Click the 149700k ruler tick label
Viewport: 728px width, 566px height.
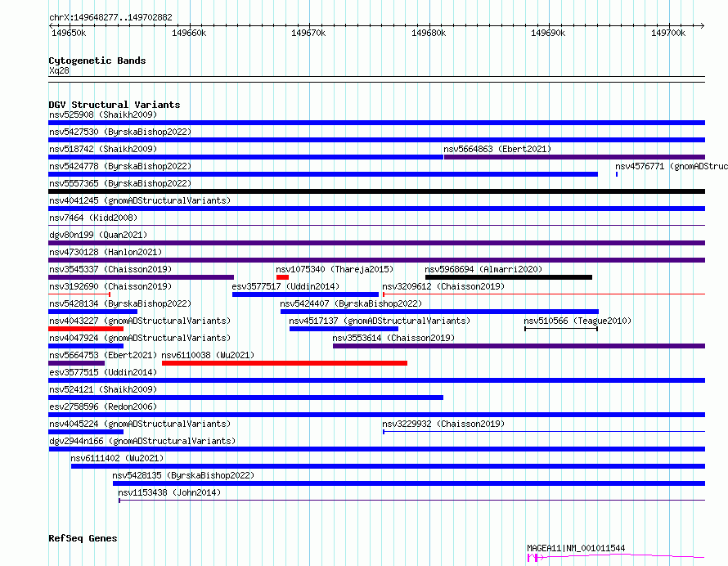[668, 33]
